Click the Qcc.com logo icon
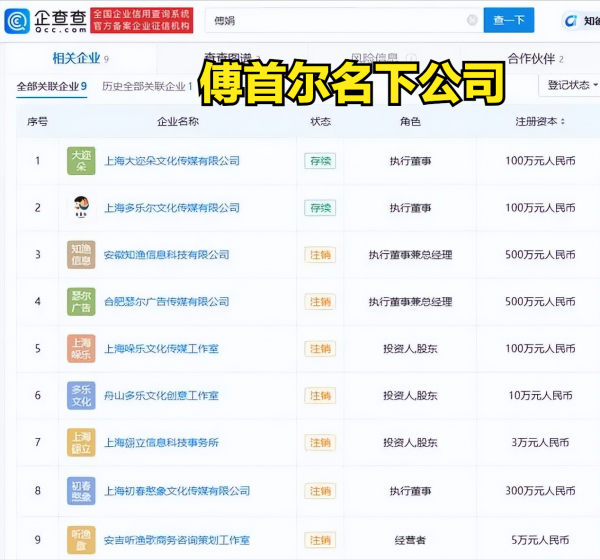The width and height of the screenshot is (600, 560). point(17,21)
